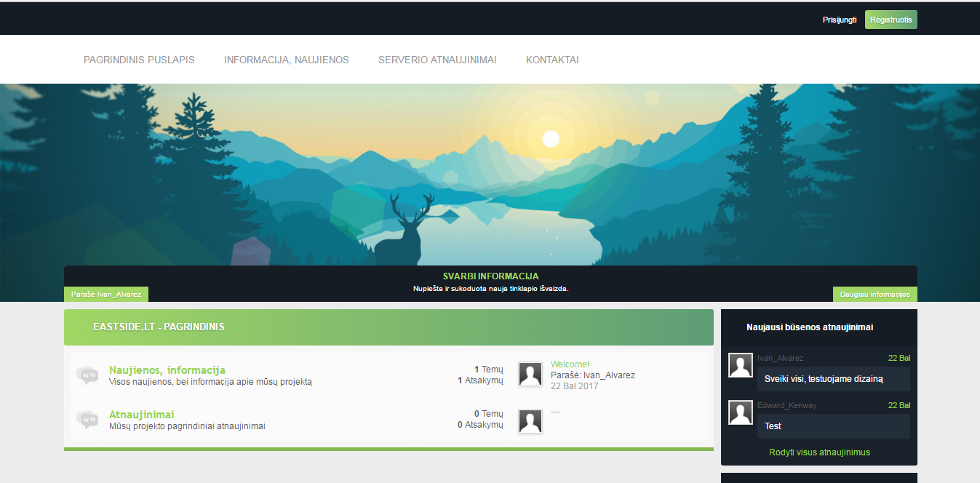Click the '1 Atsakymų' reply count
Screen dimensions: 980x483
click(480, 380)
